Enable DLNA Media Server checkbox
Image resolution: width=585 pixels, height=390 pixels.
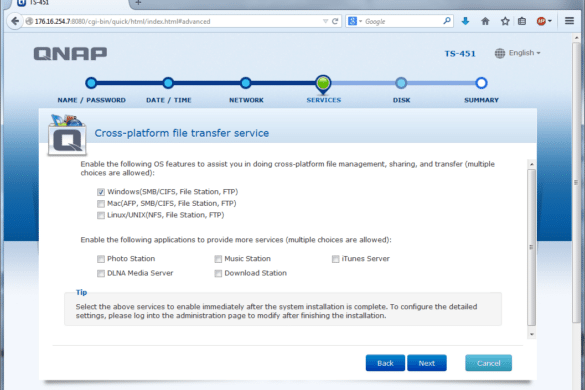pos(101,274)
